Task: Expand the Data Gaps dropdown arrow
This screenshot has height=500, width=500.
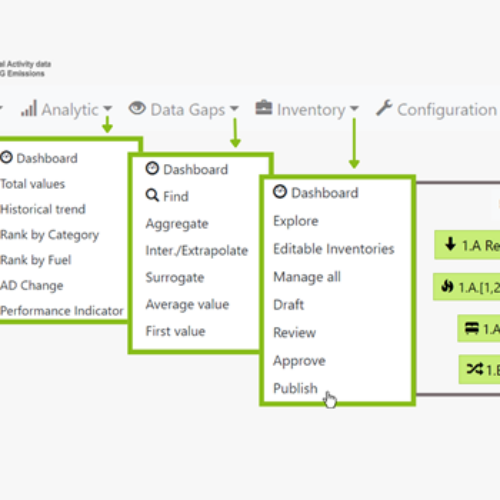Action: (x=234, y=108)
